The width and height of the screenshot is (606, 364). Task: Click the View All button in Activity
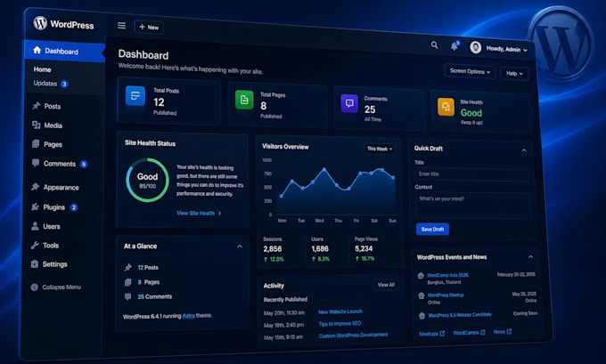pyautogui.click(x=386, y=285)
